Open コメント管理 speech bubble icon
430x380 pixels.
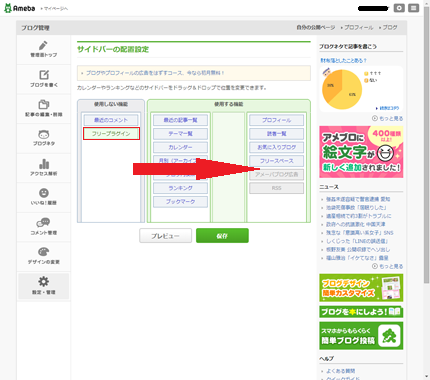tap(43, 223)
